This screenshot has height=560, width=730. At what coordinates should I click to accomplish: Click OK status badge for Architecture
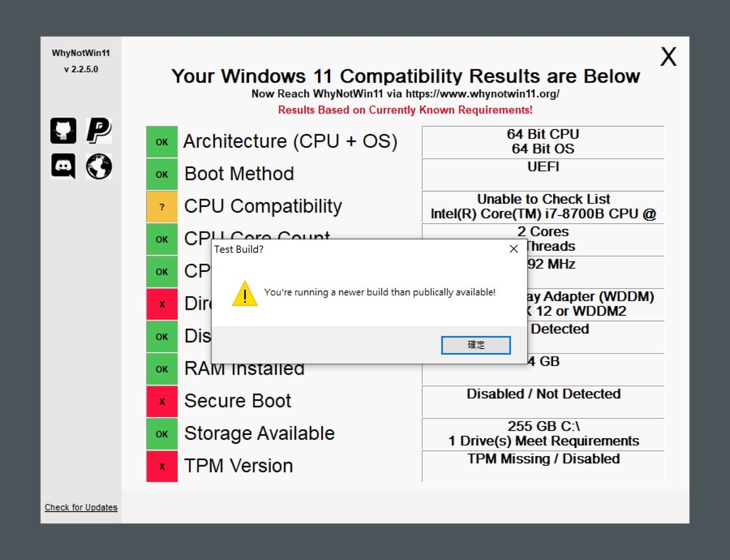[162, 142]
